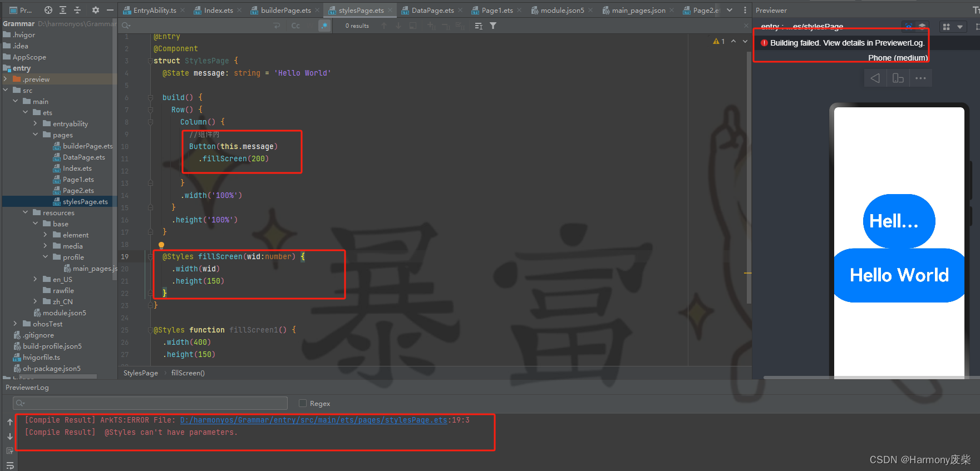Rotate the previewer device
This screenshot has width=980, height=471.
(898, 78)
